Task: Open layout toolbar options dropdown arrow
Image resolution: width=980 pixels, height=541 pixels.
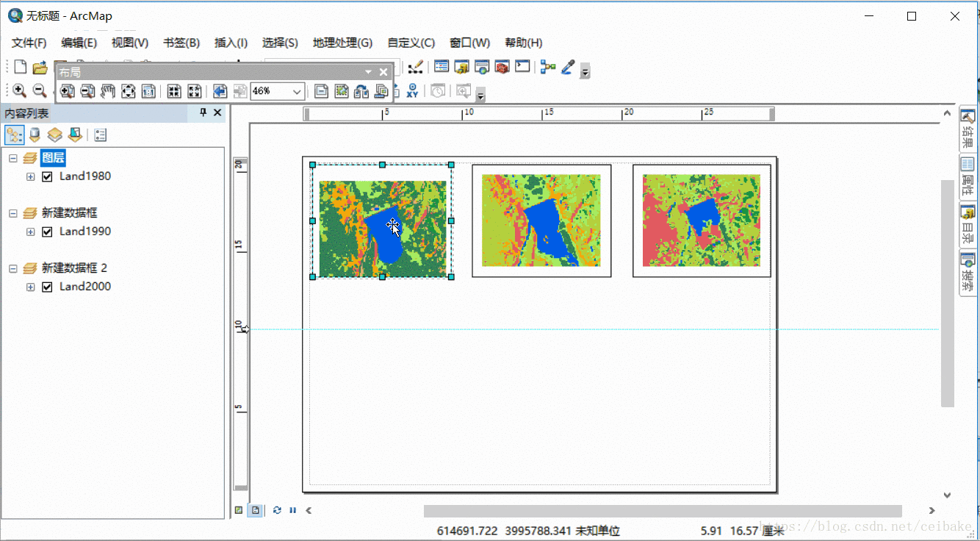Action: pos(369,72)
